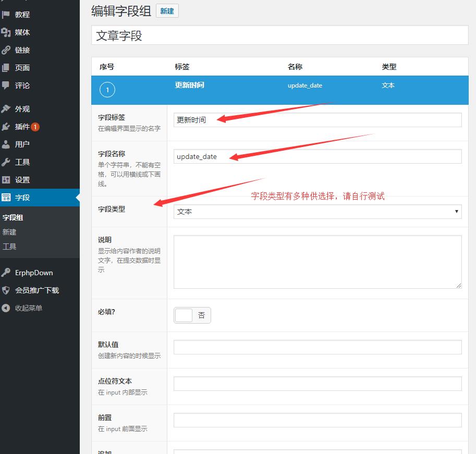Open 设置 via the sliders icon

coord(6,180)
